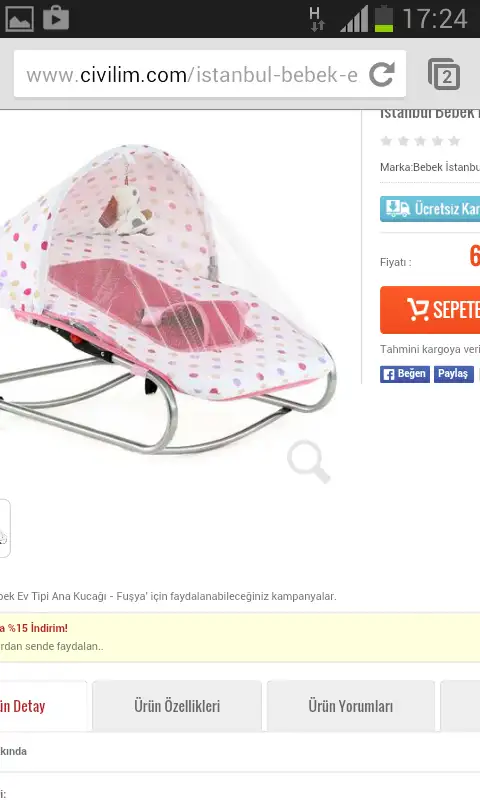Rate product with the first star

click(386, 141)
